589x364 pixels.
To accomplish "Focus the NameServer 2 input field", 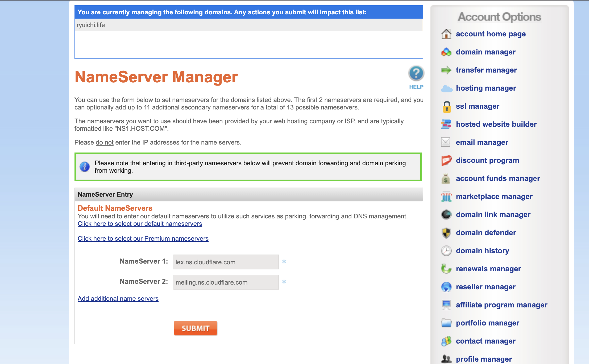I will [226, 282].
